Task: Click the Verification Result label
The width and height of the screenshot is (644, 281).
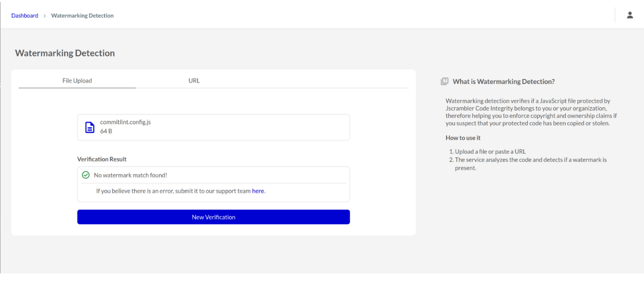Action: click(x=102, y=159)
